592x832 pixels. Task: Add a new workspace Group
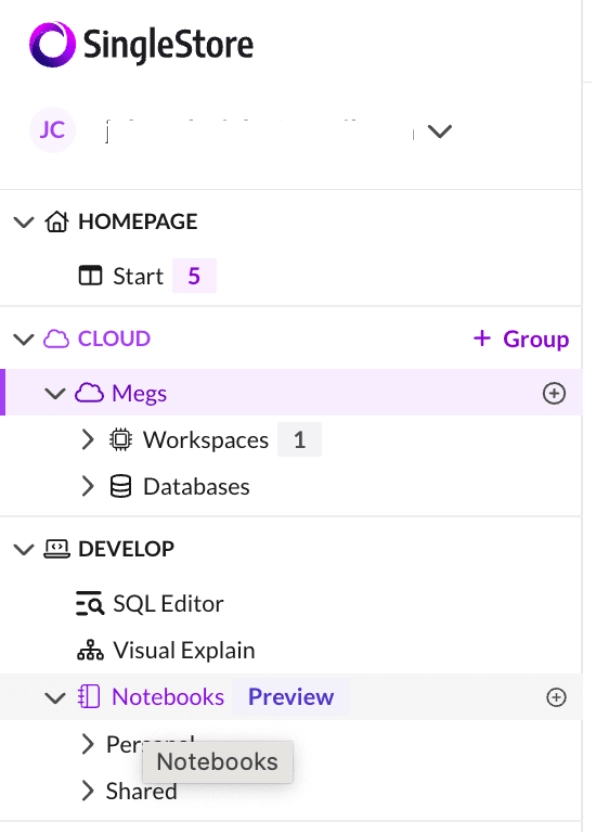(x=521, y=339)
